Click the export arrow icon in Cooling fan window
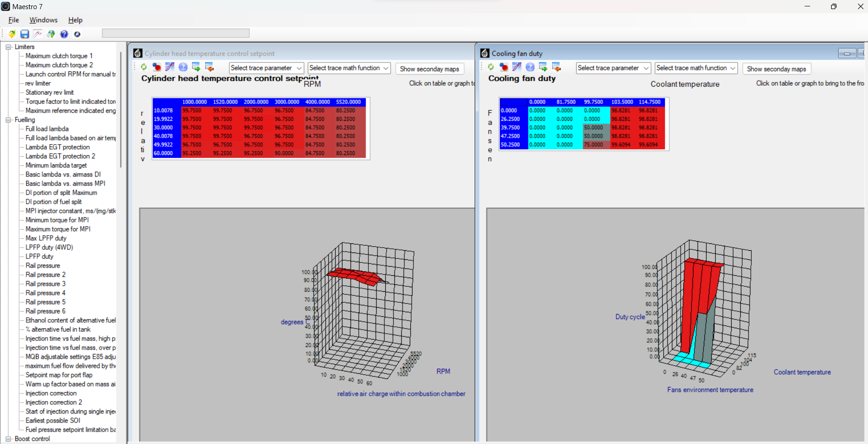868x444 pixels. tap(543, 67)
